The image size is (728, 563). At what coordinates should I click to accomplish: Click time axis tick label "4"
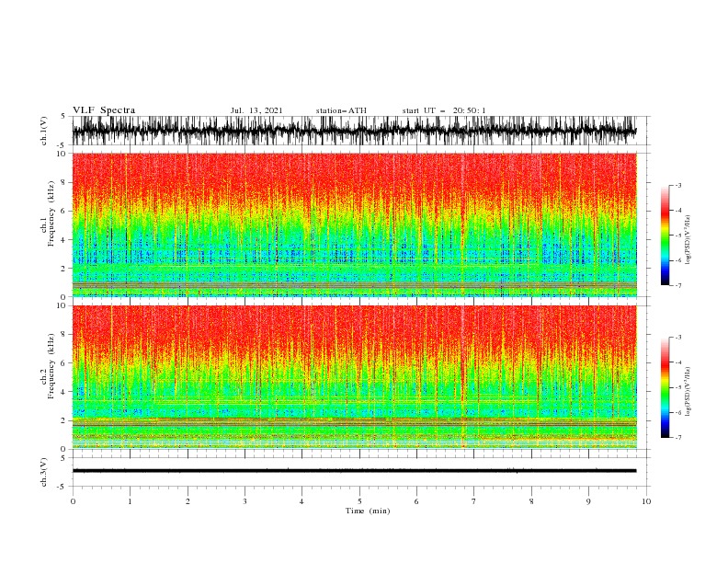point(301,501)
